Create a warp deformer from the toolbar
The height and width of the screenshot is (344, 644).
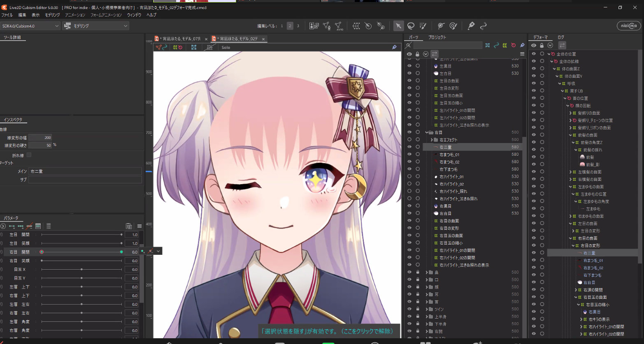[x=356, y=26]
